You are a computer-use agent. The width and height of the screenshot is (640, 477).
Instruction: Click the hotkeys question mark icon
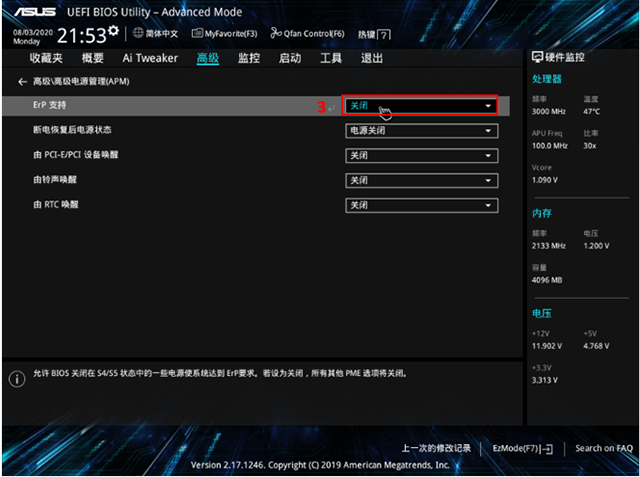[384, 35]
